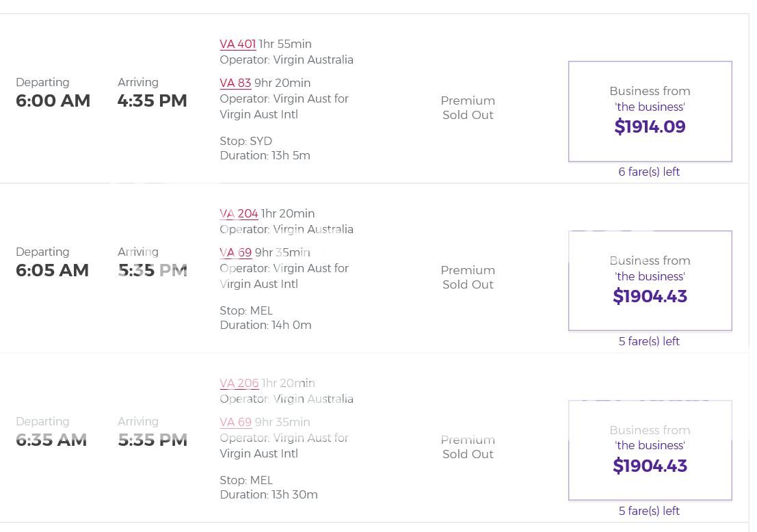The width and height of the screenshot is (757, 532).
Task: Open the VA 401 flight details link
Action: point(237,44)
